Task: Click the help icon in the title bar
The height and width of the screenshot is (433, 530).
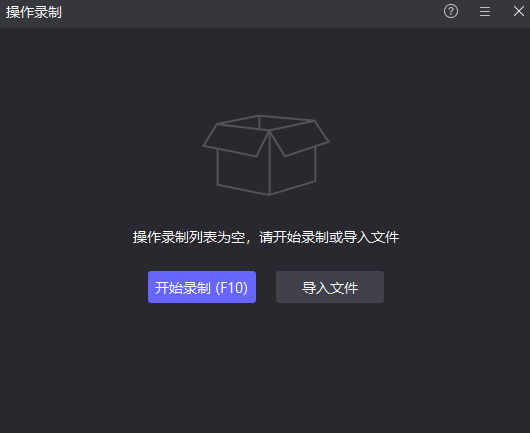Action: 451,11
